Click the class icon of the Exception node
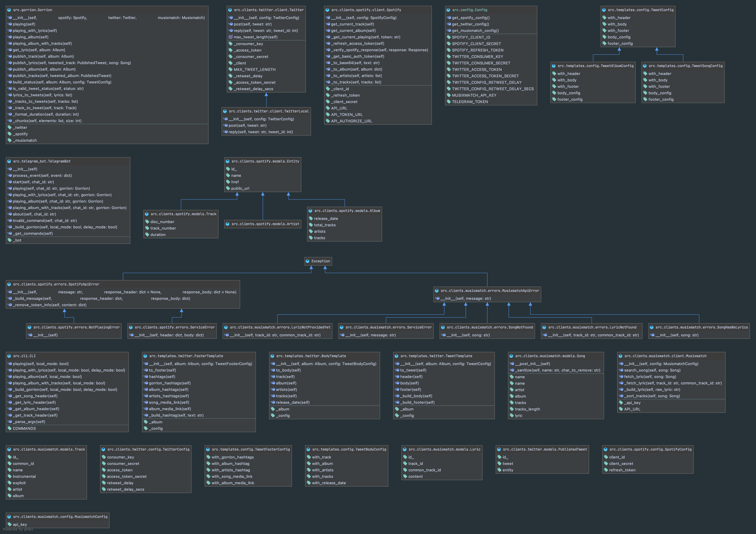 coord(308,261)
